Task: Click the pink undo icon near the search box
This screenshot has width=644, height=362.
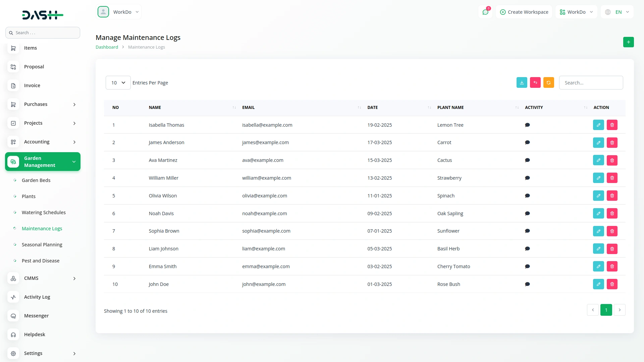Action: coord(535,82)
